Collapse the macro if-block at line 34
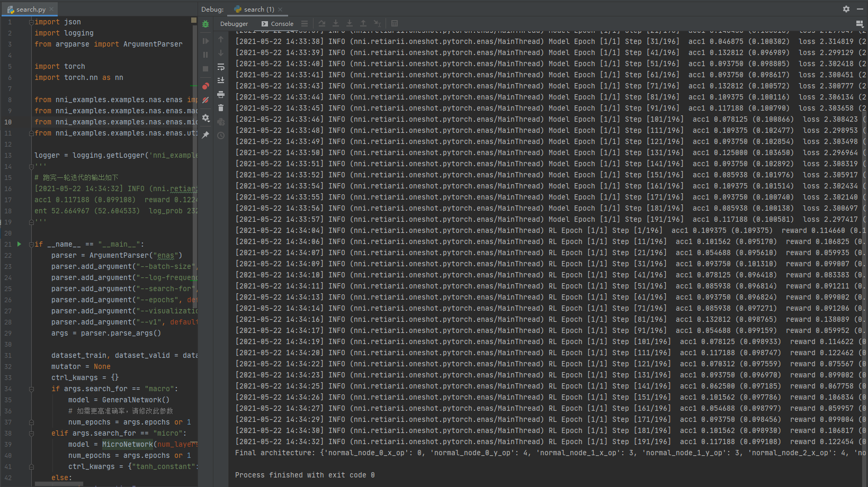The height and width of the screenshot is (487, 868). click(x=31, y=389)
